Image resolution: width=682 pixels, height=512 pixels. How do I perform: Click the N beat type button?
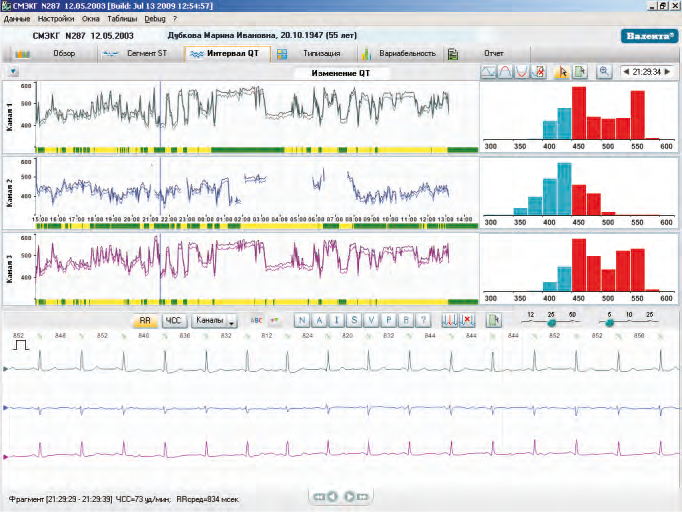pos(301,321)
